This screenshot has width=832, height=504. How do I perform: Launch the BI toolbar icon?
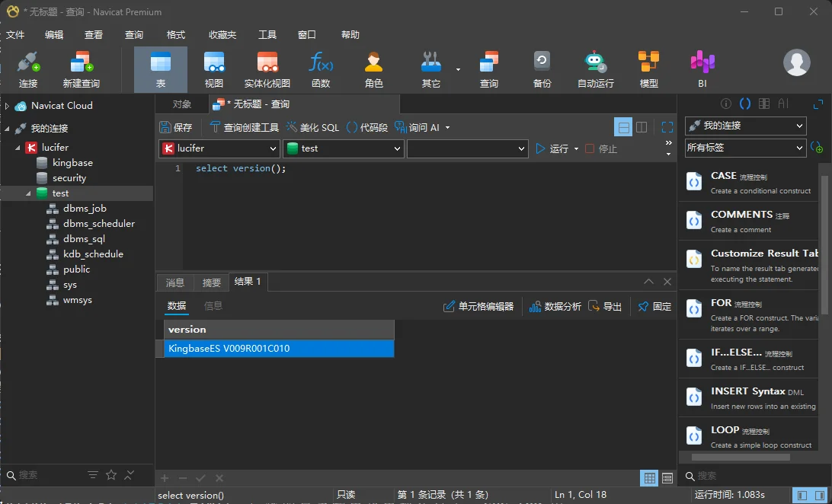pos(702,69)
